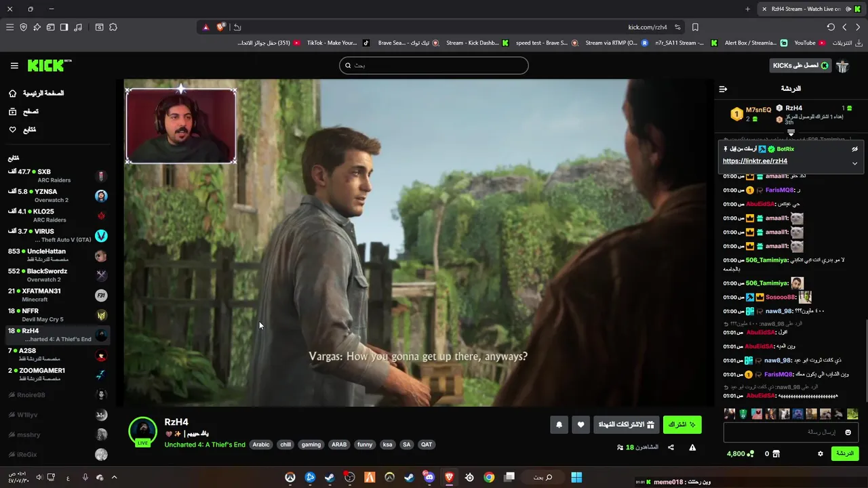Open the Following sidebar item

pyautogui.click(x=22, y=129)
